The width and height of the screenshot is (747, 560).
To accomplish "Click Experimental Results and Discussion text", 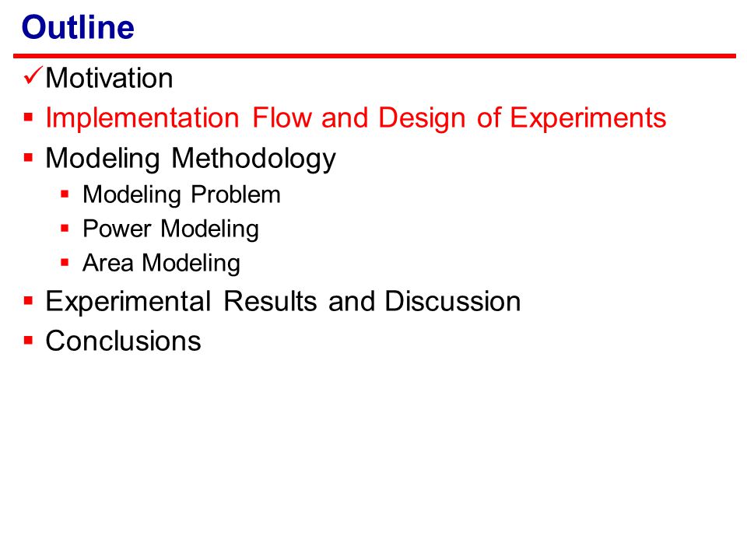I will click(x=283, y=302).
